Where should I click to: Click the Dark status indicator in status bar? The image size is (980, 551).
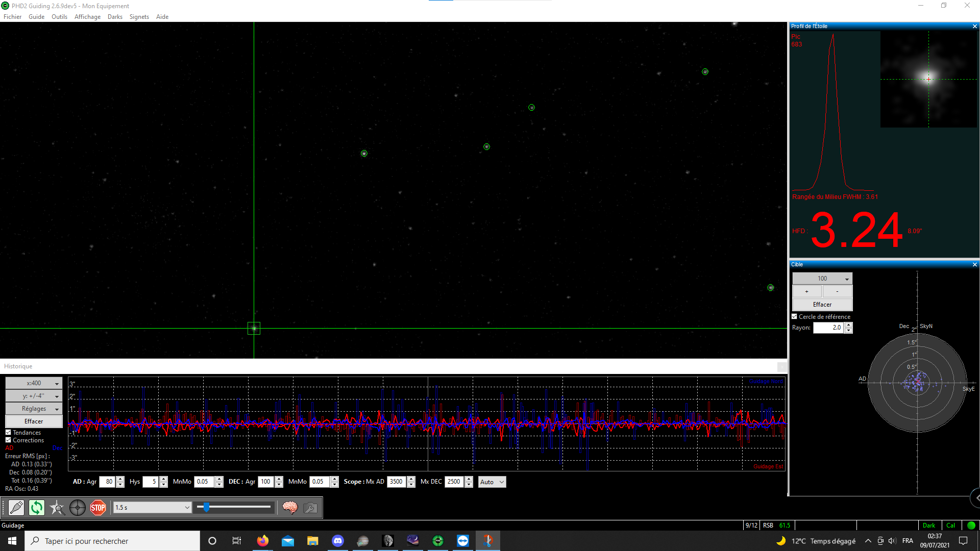[929, 525]
